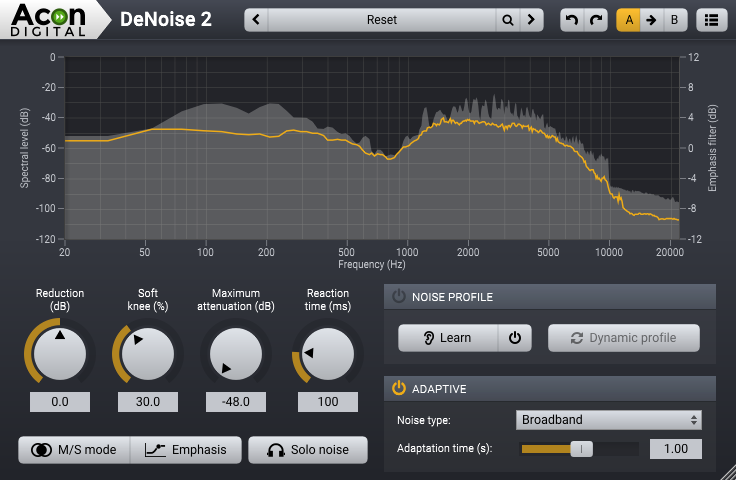Click the Adaptation time slider handle
This screenshot has height=480, width=736.
581,449
